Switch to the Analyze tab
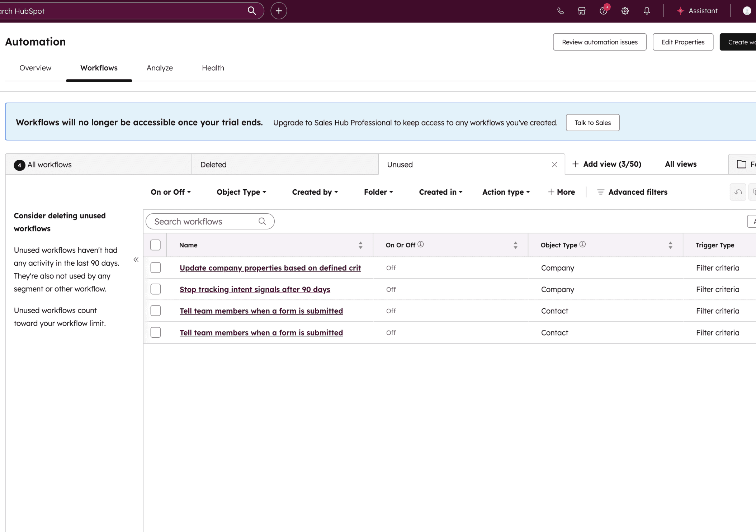This screenshot has width=756, height=532. [160, 68]
